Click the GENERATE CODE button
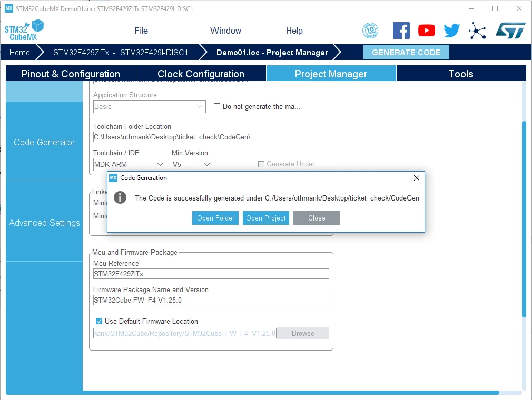The width and height of the screenshot is (532, 400). tap(406, 53)
